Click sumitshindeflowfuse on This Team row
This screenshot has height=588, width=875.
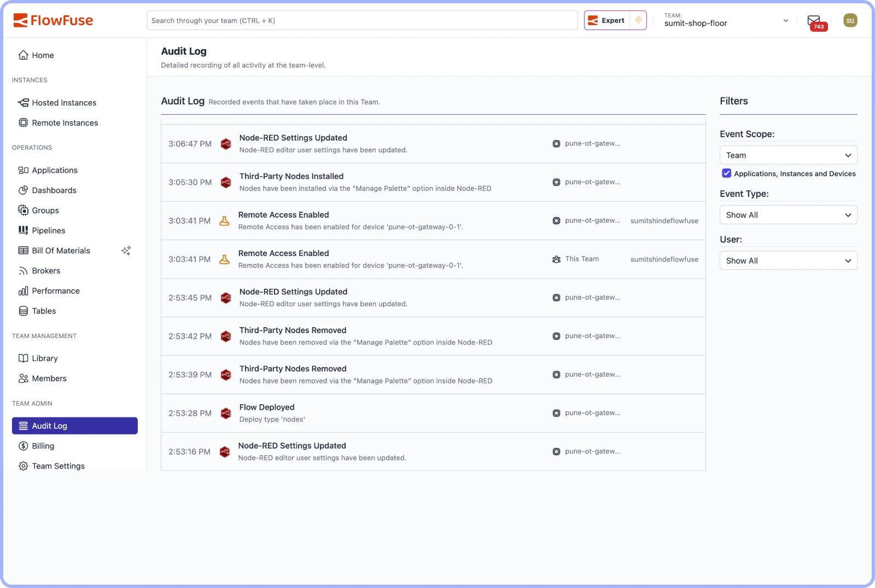(x=664, y=259)
